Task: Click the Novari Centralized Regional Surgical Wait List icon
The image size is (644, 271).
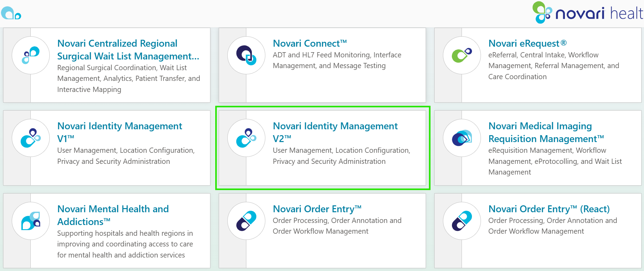Action: click(x=31, y=55)
